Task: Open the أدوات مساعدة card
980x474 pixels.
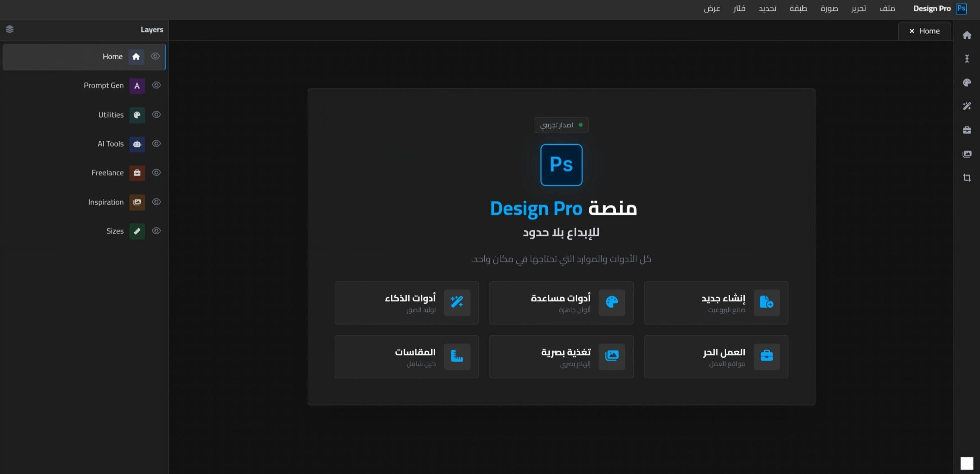Action: (x=561, y=303)
